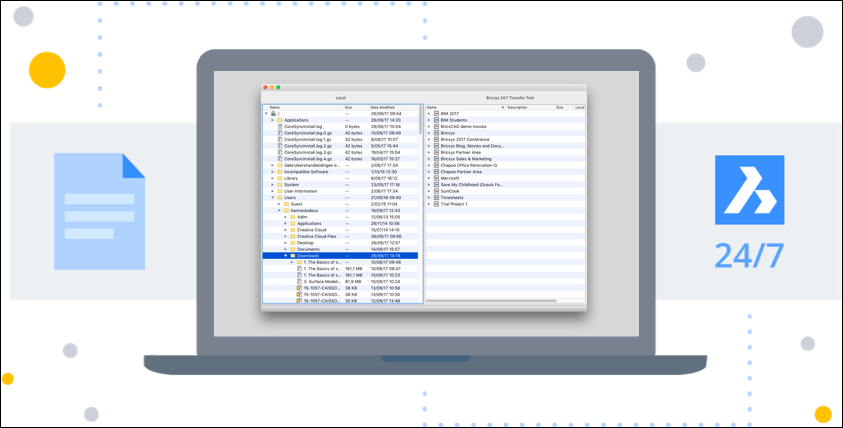Click the 81,9 MB size cell
This screenshot has width=843, height=428.
(x=353, y=281)
